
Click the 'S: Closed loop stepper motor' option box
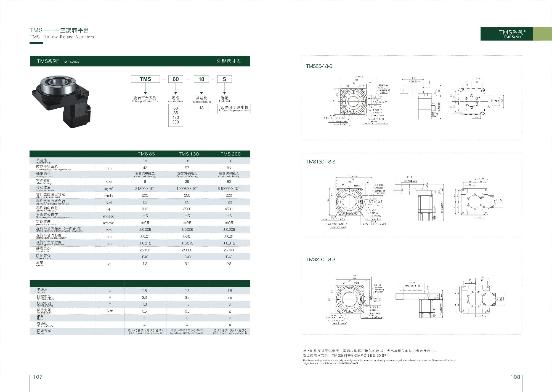tap(234, 108)
